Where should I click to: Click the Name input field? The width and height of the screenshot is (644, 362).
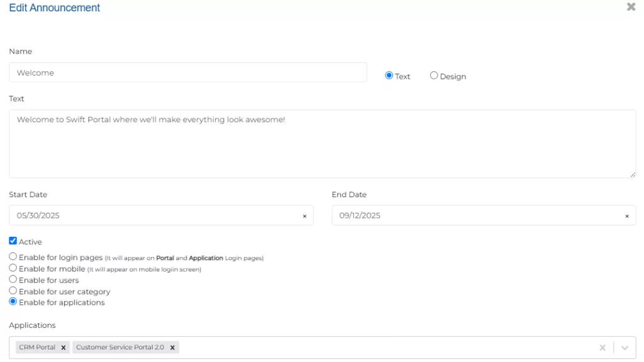(x=187, y=72)
